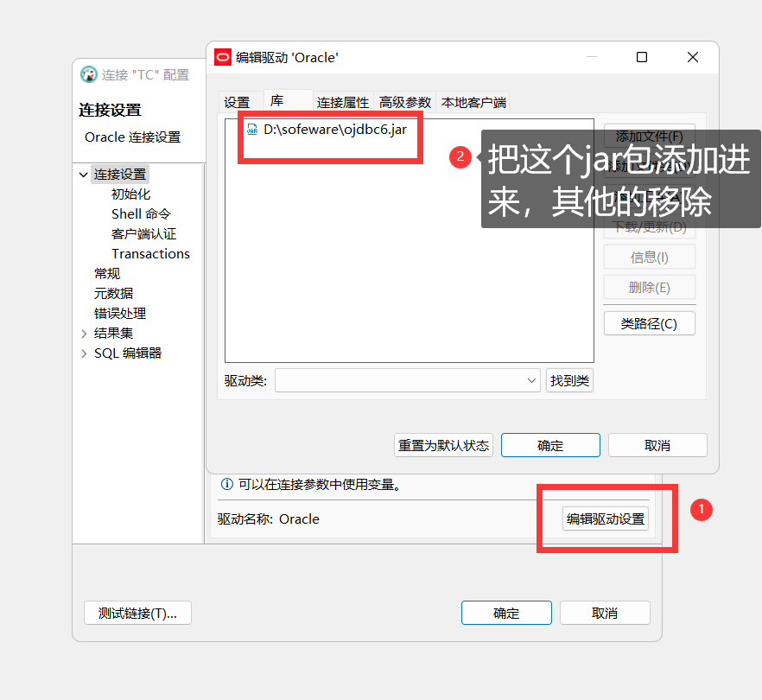Switch to the 连接属性 tab
Viewport: 762px width, 700px height.
tap(343, 101)
